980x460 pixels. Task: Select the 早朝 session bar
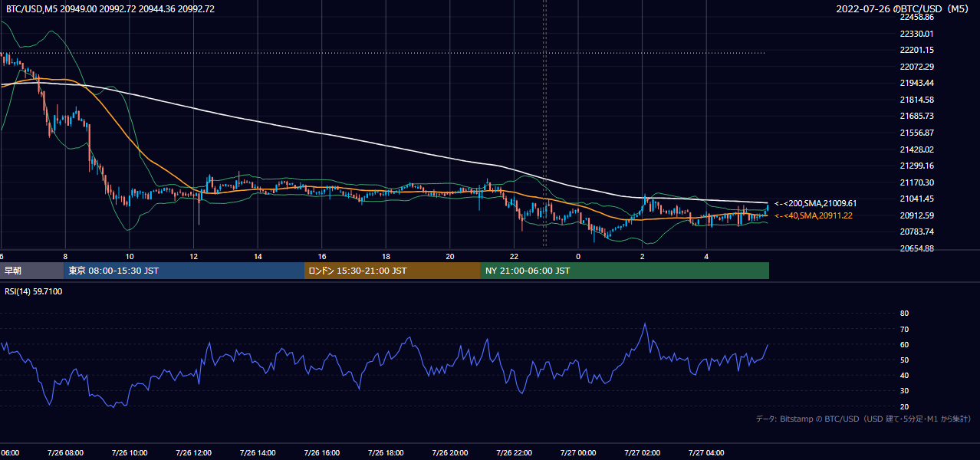click(x=32, y=271)
